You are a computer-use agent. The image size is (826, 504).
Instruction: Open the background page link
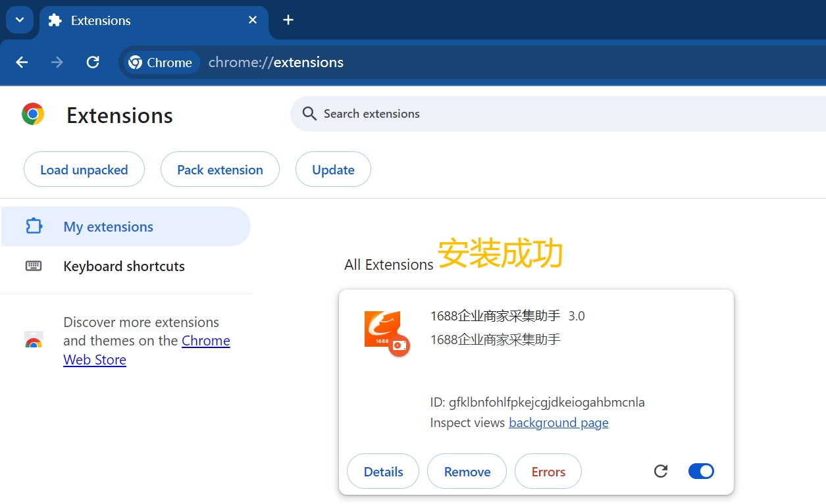coord(559,422)
